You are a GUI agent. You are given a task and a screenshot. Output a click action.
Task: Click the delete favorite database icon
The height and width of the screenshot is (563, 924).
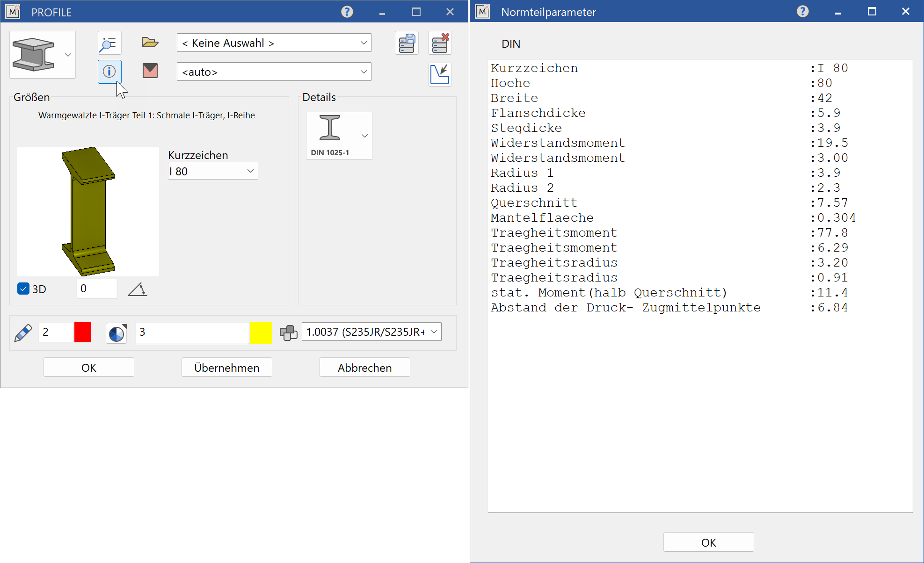pos(440,43)
